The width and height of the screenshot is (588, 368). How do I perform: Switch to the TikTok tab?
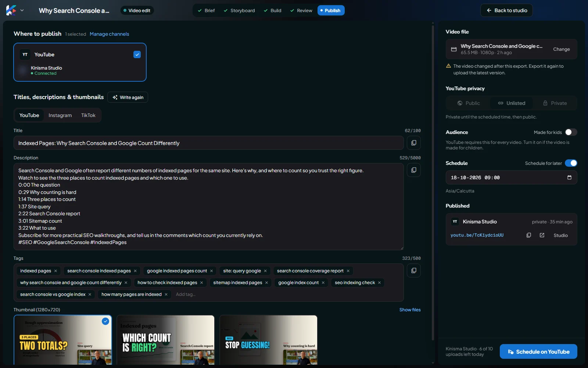click(88, 115)
